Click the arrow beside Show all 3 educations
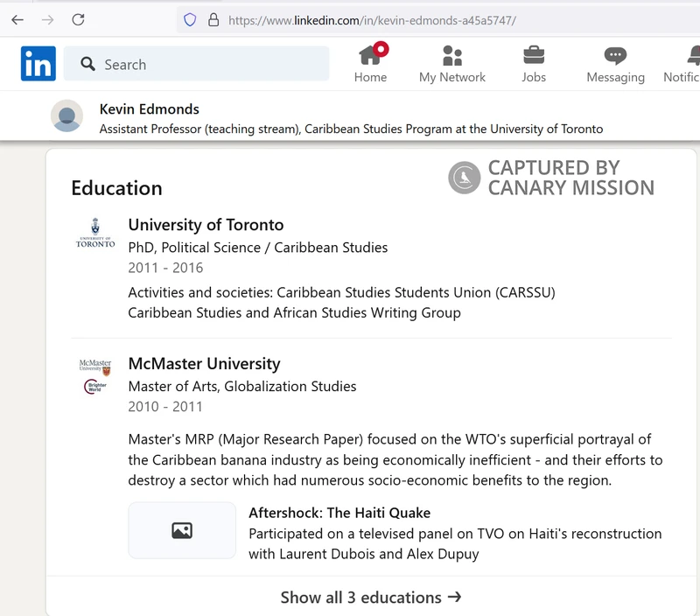The height and width of the screenshot is (616, 700). pos(454,597)
